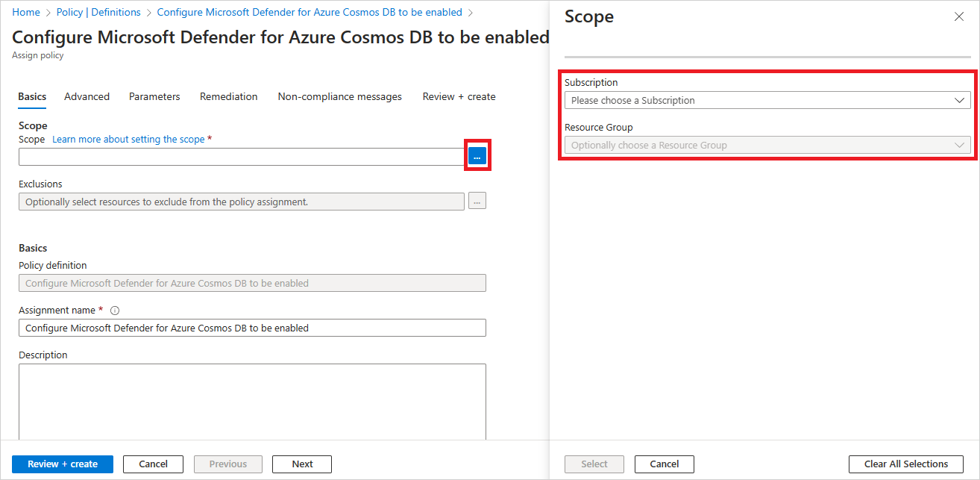
Task: Click Clear All Selections in Scope panel
Action: click(906, 464)
